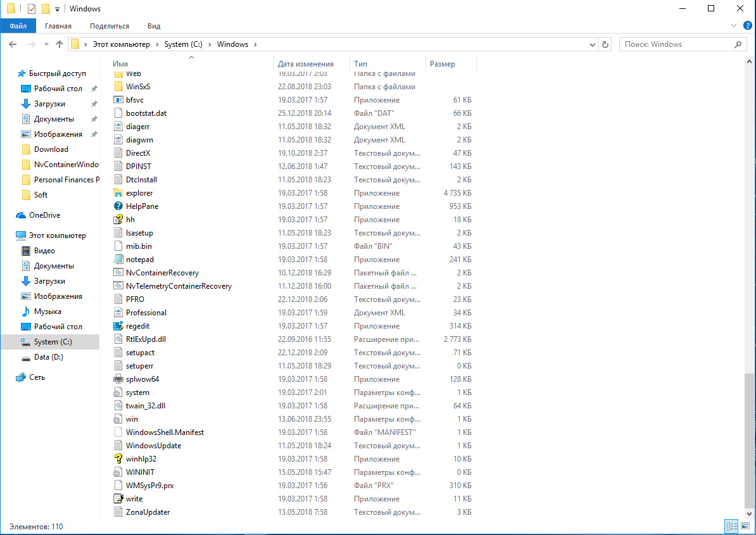Viewport: 756px width, 535px height.
Task: Click the notepad application icon
Action: pyautogui.click(x=118, y=260)
